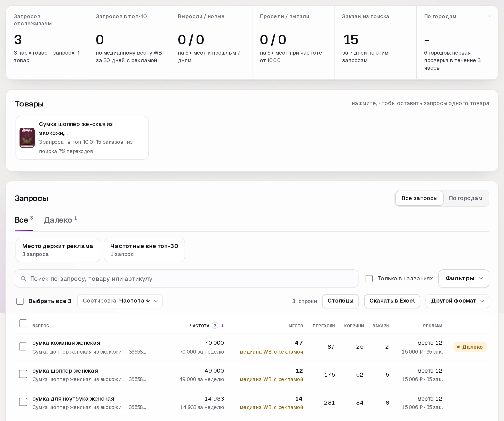
Task: Click the ЧАСТОТА column header
Action: 199,326
